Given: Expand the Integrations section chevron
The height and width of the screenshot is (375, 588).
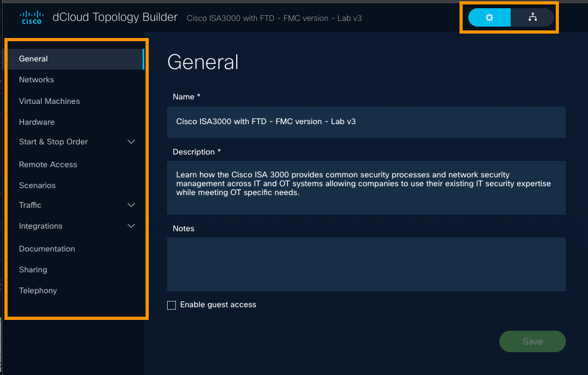Looking at the screenshot, I should click(131, 226).
